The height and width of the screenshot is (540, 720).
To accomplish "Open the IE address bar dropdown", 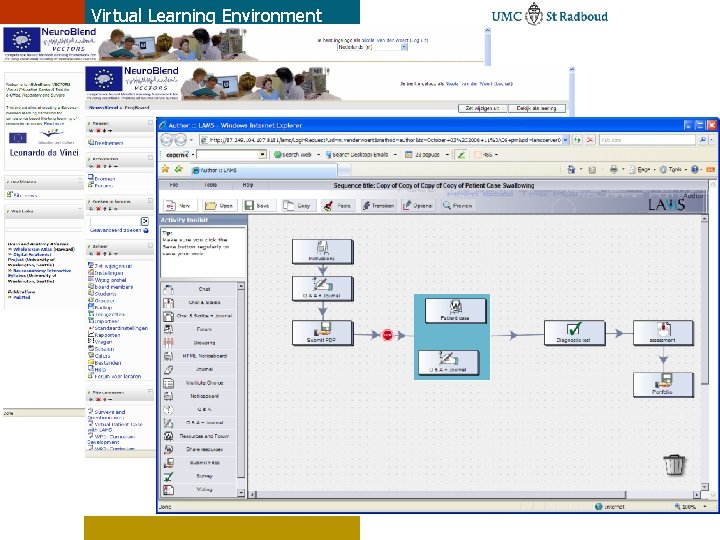I will (565, 140).
